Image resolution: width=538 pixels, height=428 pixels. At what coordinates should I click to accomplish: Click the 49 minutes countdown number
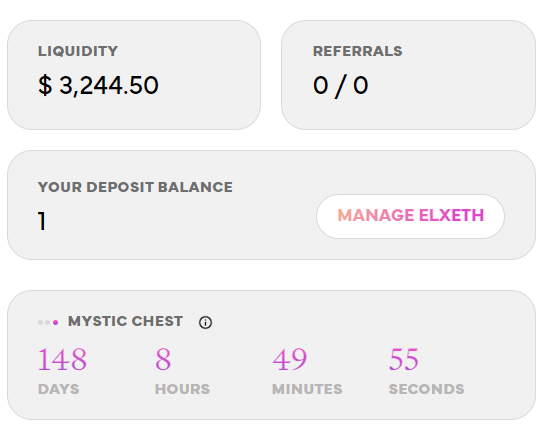point(290,359)
